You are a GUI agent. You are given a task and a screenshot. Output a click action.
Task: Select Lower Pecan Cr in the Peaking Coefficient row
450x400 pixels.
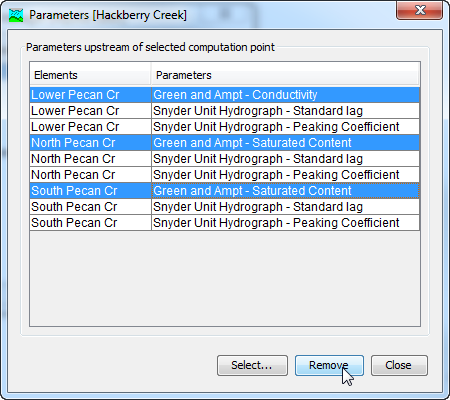pos(91,127)
